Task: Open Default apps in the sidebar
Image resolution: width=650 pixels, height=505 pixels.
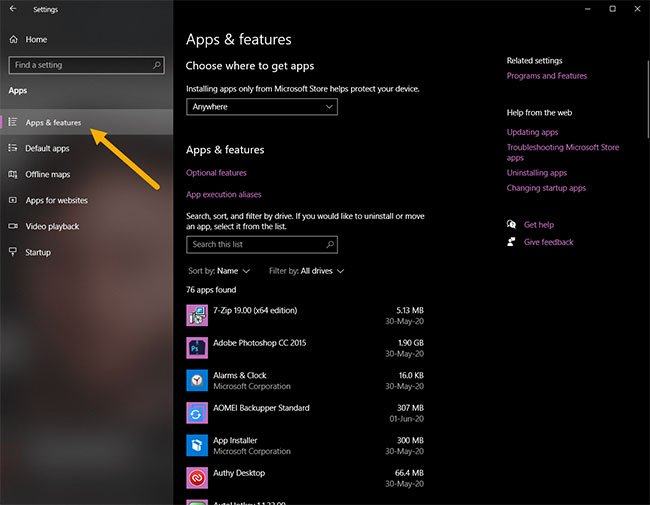Action: tap(47, 148)
